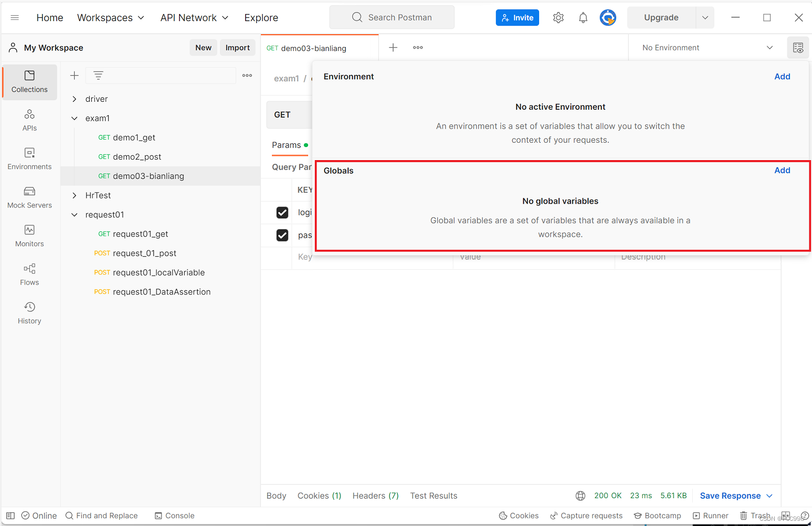Toggle sidebar icon in status bar
Viewport: 812px width, 526px height.
[10, 516]
